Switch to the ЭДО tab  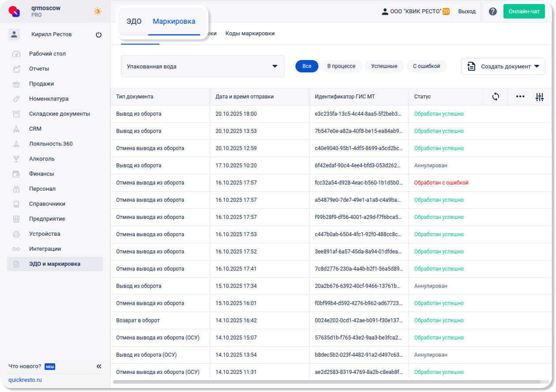[134, 22]
